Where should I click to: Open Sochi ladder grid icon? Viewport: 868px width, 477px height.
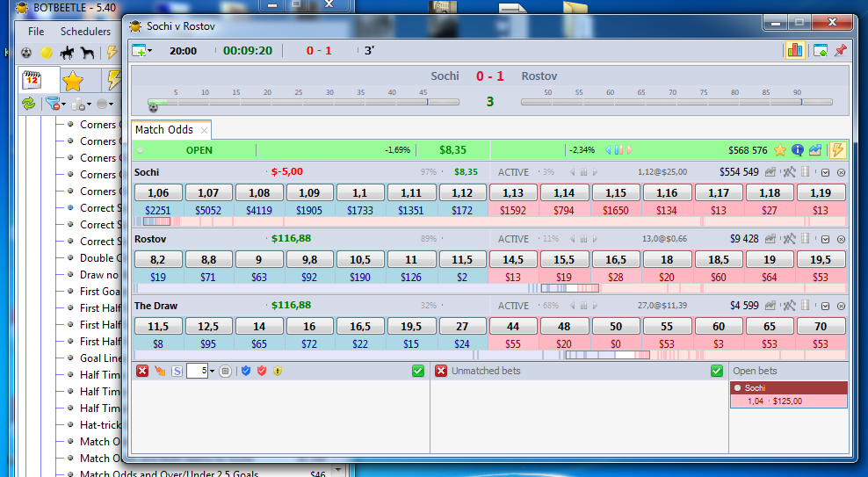click(x=806, y=172)
